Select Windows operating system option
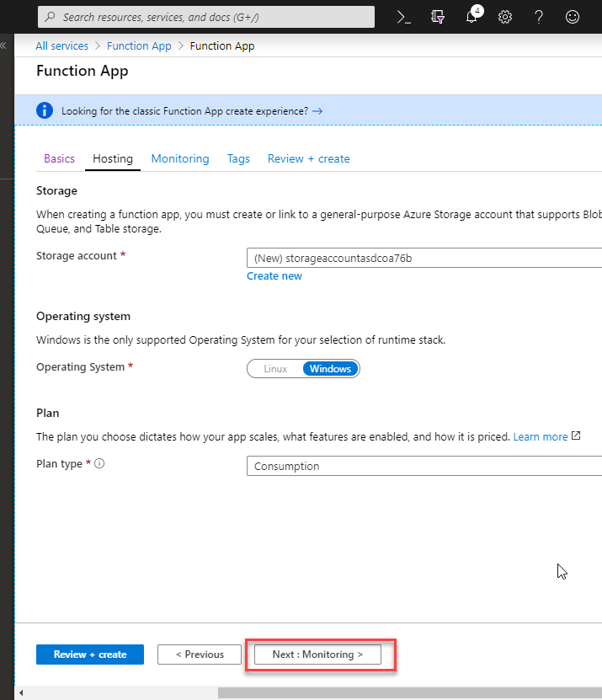This screenshot has height=700, width=602. [x=330, y=369]
